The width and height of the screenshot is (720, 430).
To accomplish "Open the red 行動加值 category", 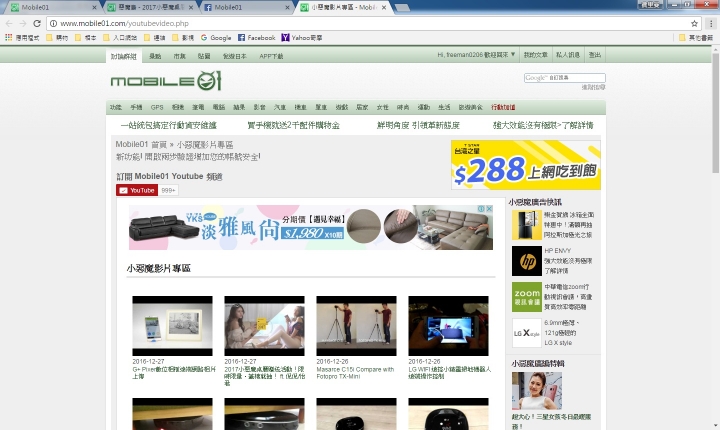I will click(x=503, y=107).
